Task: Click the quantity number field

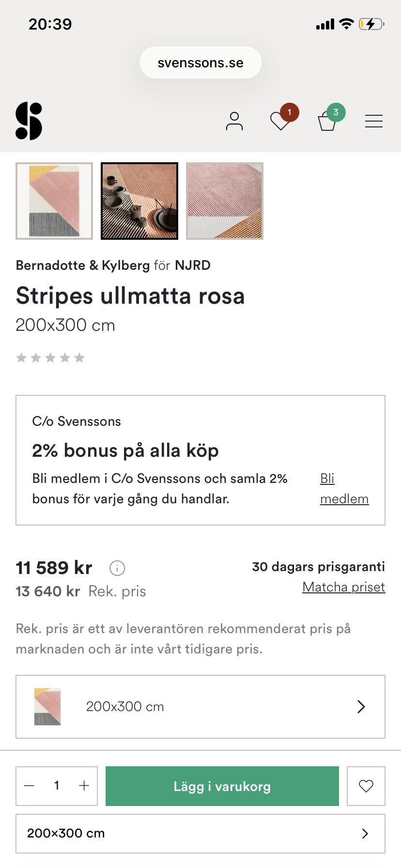Action: coord(57,786)
